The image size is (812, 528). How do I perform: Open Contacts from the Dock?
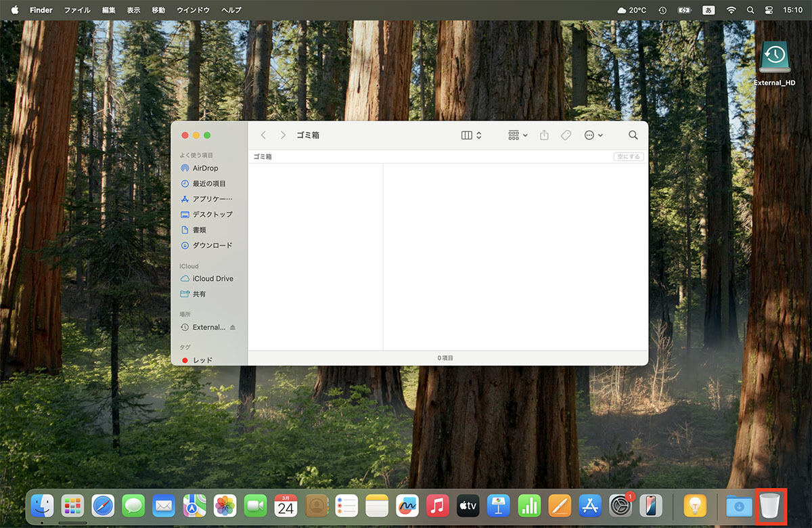point(316,505)
